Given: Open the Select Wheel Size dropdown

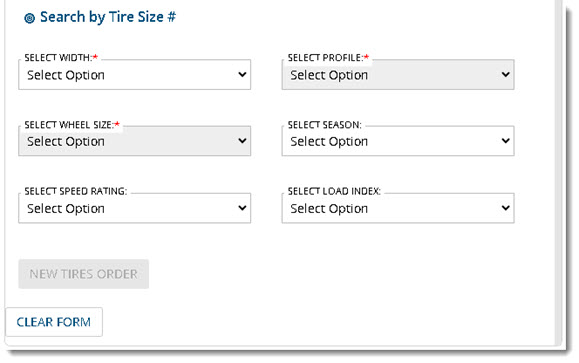Looking at the screenshot, I should click(x=134, y=141).
